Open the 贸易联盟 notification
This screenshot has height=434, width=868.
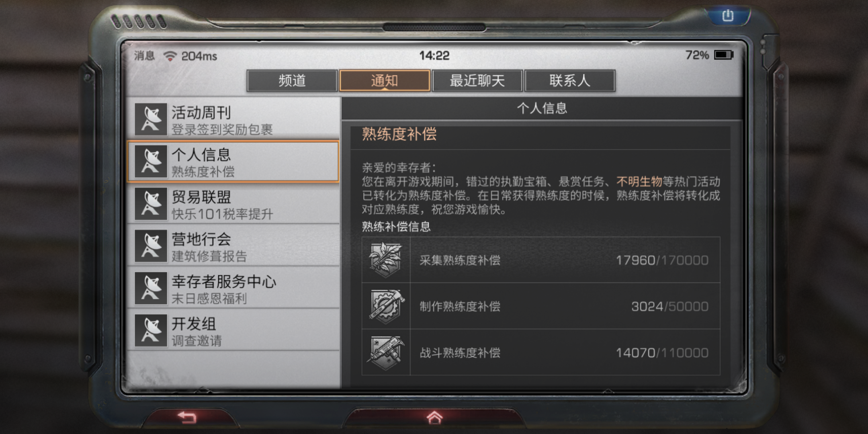pyautogui.click(x=233, y=204)
